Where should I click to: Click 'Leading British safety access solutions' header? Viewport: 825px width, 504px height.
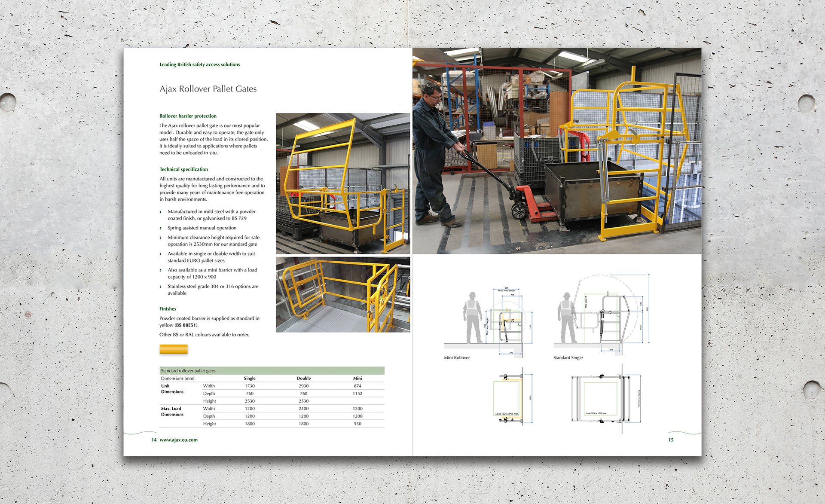(x=200, y=64)
